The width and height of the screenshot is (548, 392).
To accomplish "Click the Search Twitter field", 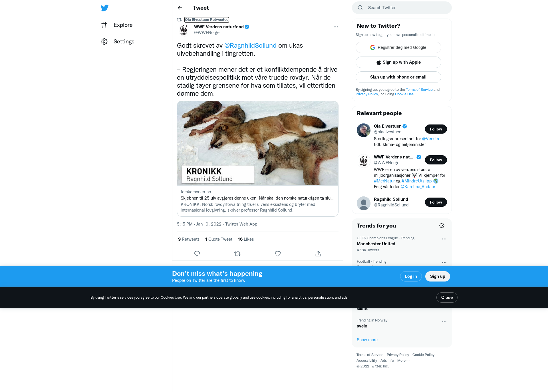I will coord(402,8).
